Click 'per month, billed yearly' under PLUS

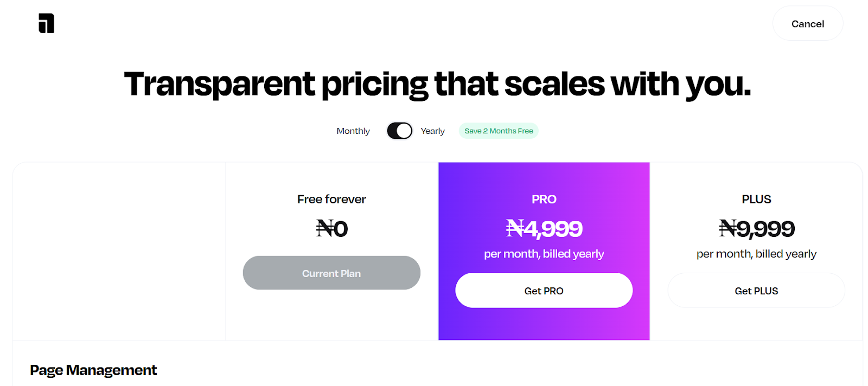pyautogui.click(x=756, y=253)
